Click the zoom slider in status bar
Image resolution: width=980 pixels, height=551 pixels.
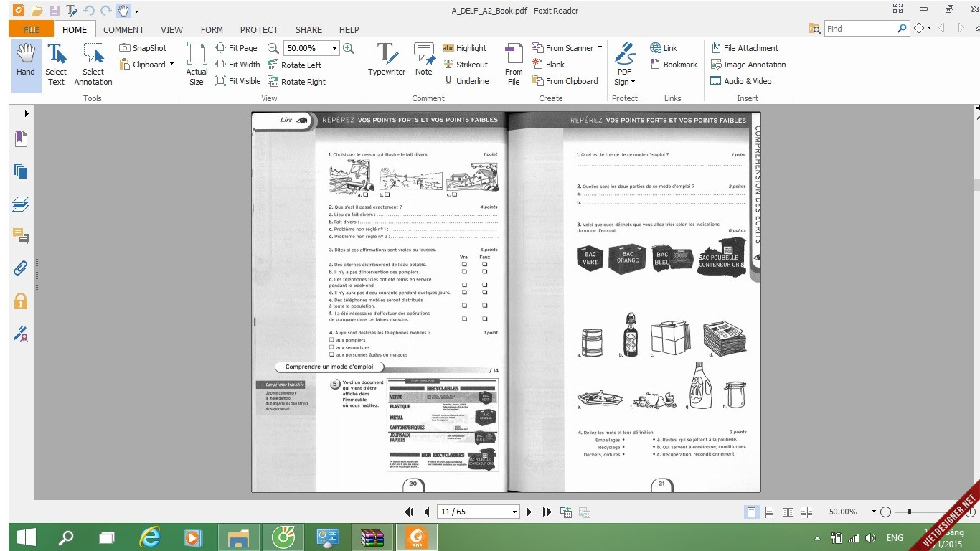pos(909,512)
